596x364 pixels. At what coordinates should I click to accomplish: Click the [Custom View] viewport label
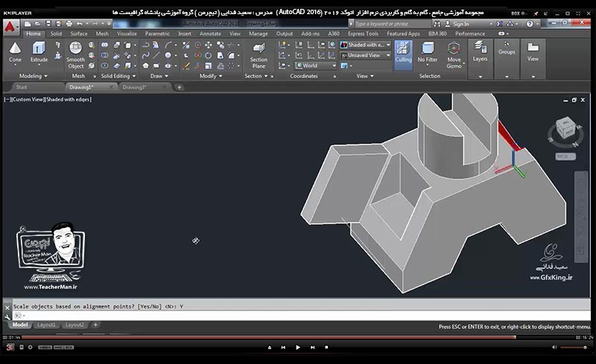[28, 100]
